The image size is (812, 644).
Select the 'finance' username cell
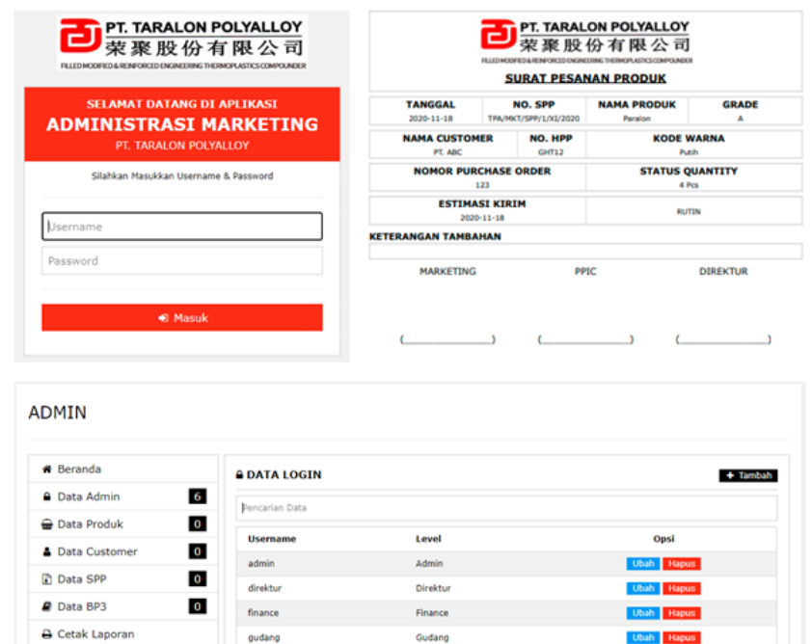point(263,613)
